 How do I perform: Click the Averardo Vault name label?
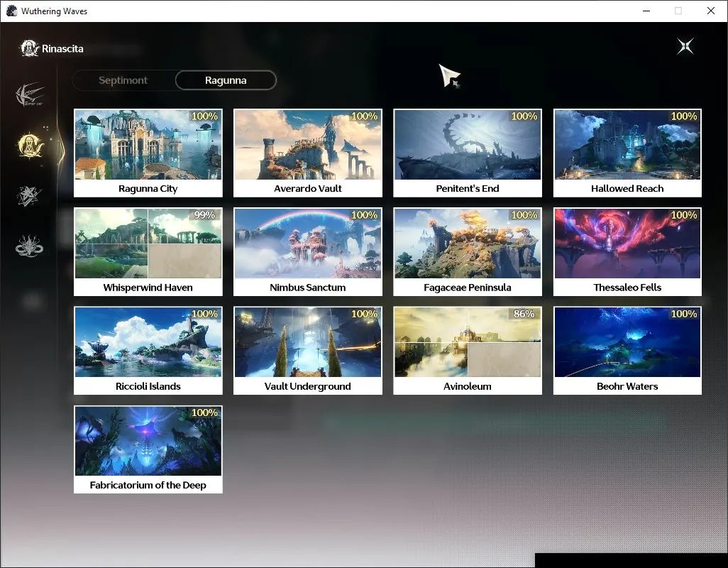(308, 189)
